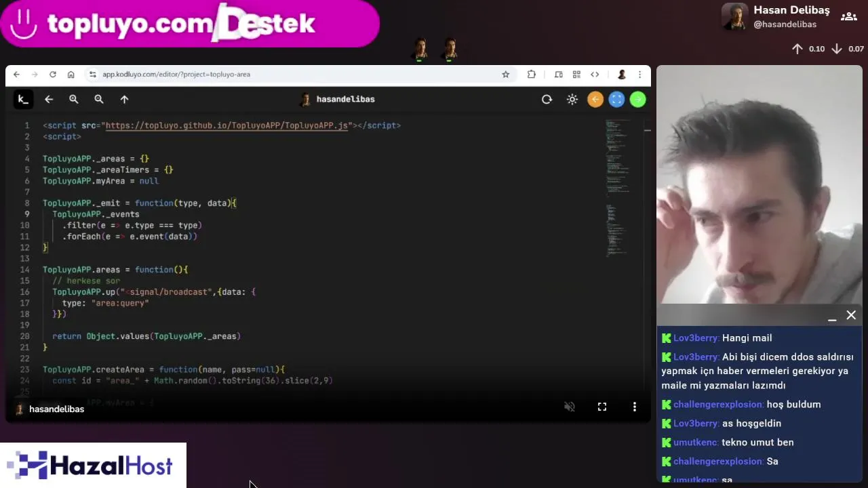
Task: Make the shared screen fullscreen
Action: [601, 407]
